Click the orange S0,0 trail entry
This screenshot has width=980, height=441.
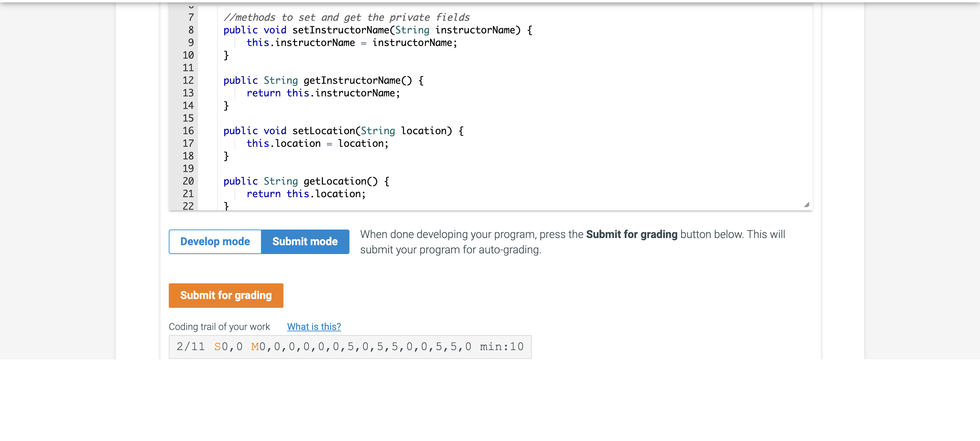coord(228,347)
